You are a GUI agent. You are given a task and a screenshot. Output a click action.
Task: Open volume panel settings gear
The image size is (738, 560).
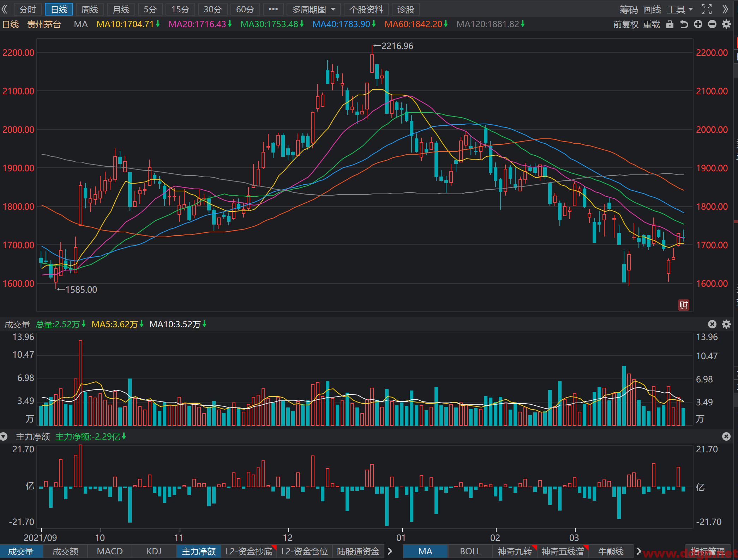(x=726, y=324)
